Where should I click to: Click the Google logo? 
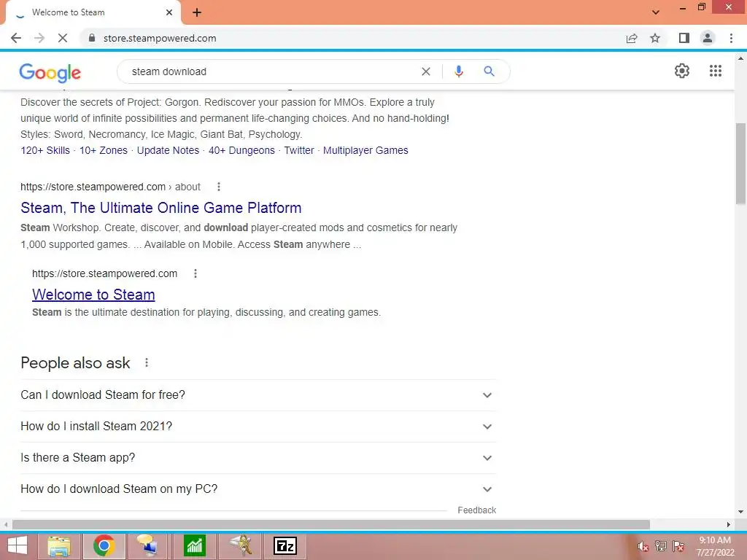50,72
